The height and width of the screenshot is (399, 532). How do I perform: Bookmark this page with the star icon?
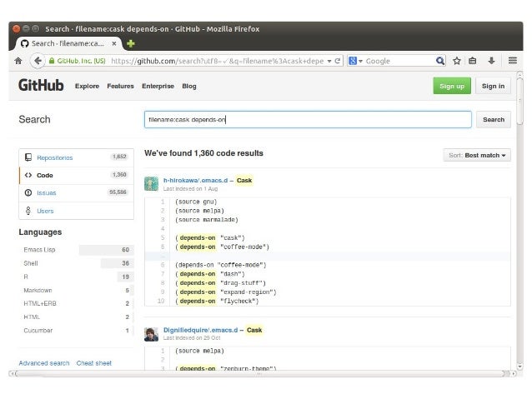457,61
